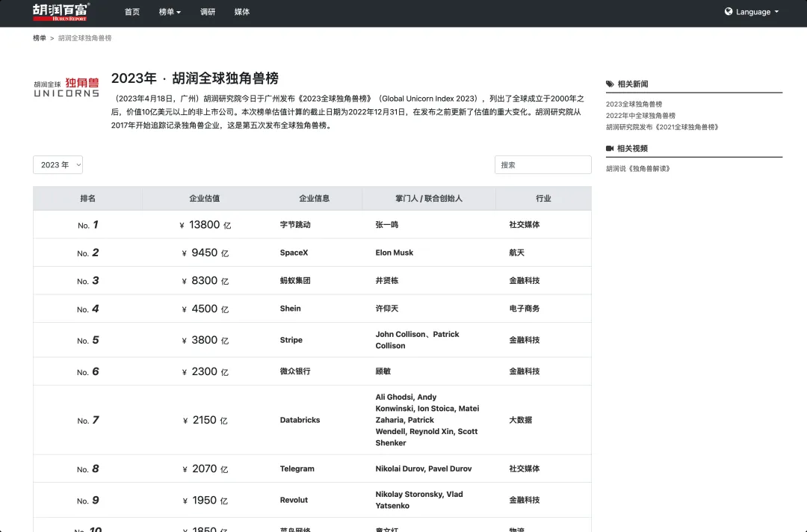This screenshot has width=807, height=532.
Task: Click the Databricks founders list
Action: (x=427, y=420)
